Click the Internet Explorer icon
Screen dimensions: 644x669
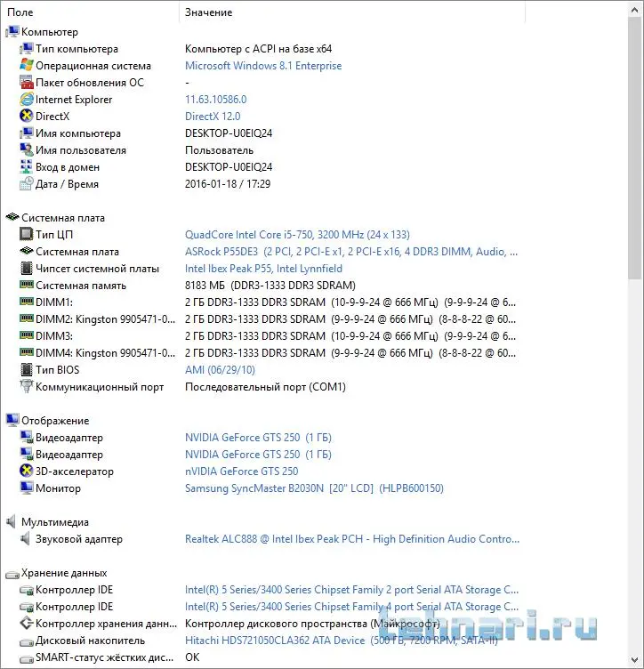(26, 100)
